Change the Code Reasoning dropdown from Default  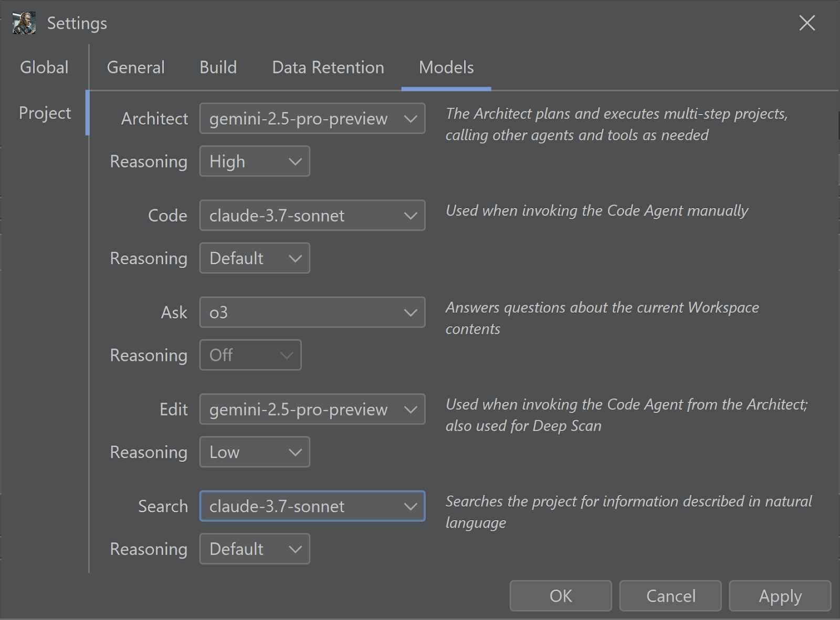(255, 259)
